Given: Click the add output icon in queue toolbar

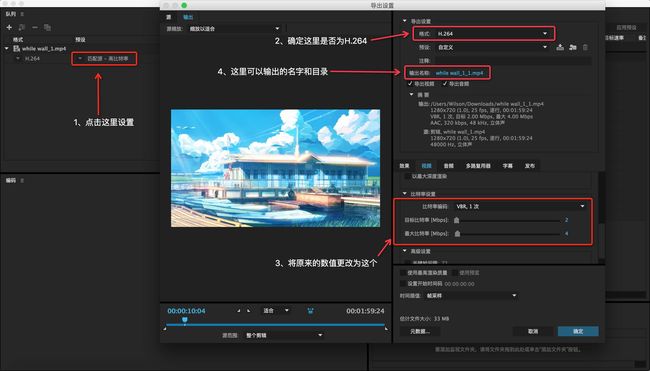Looking at the screenshot, I should pos(22,27).
